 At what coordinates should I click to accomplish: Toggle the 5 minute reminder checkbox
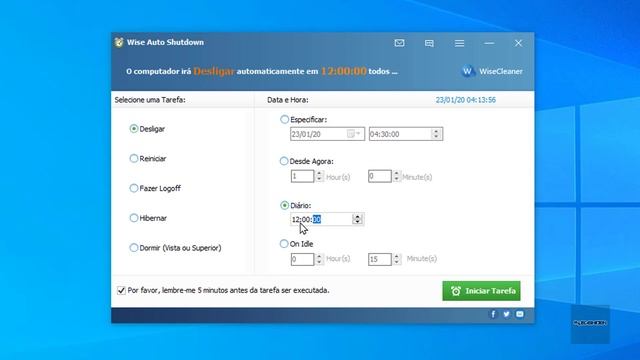[121, 291]
